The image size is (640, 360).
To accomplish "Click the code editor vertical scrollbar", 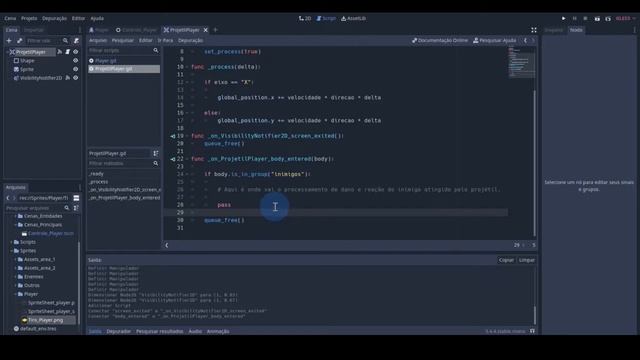I will 534,162.
